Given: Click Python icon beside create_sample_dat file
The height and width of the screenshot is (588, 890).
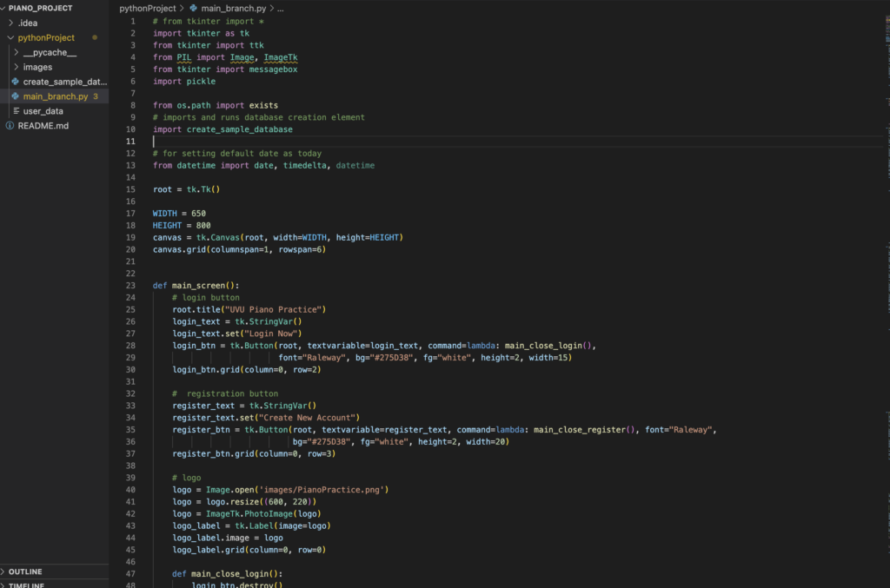Looking at the screenshot, I should (x=16, y=82).
